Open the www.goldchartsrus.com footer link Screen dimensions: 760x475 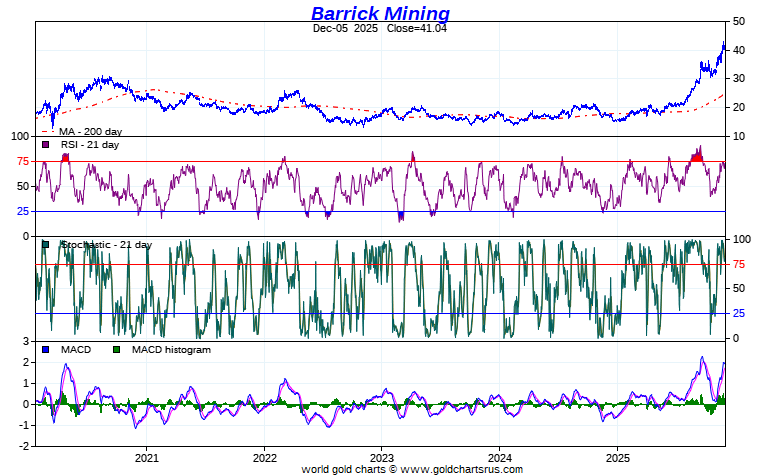tap(462, 468)
